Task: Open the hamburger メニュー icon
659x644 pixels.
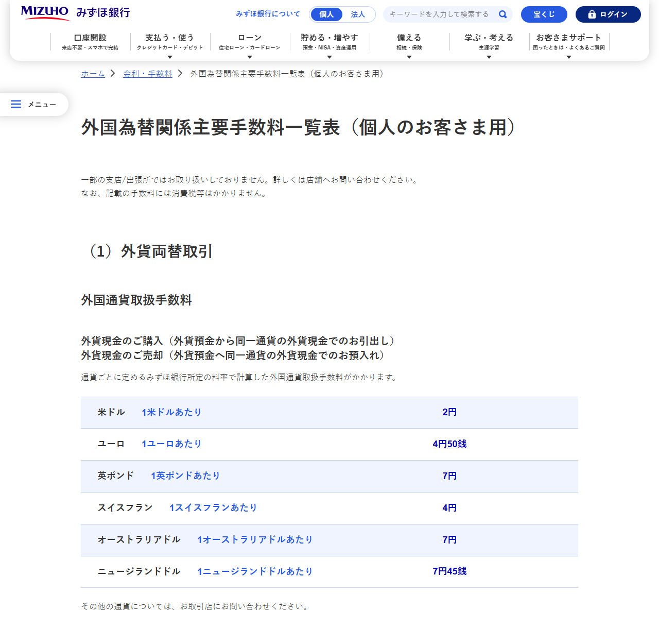Action: pyautogui.click(x=16, y=104)
